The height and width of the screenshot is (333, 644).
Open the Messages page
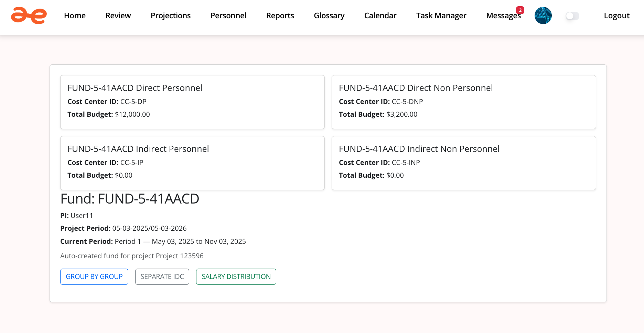[503, 15]
